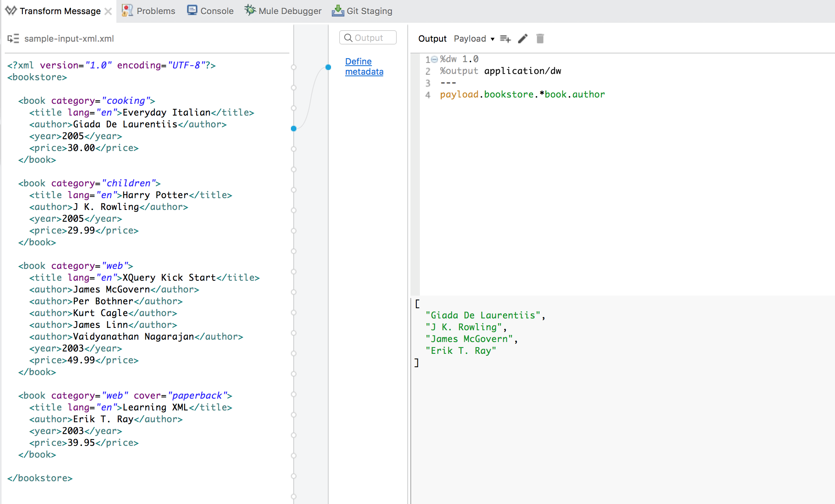Select the blue mapping node on output side
This screenshot has height=504, width=835.
point(328,67)
